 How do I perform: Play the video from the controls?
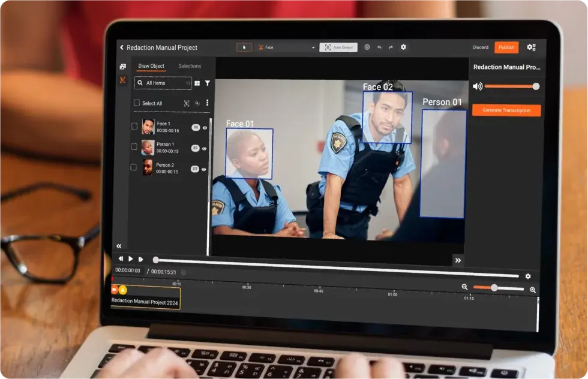click(131, 259)
